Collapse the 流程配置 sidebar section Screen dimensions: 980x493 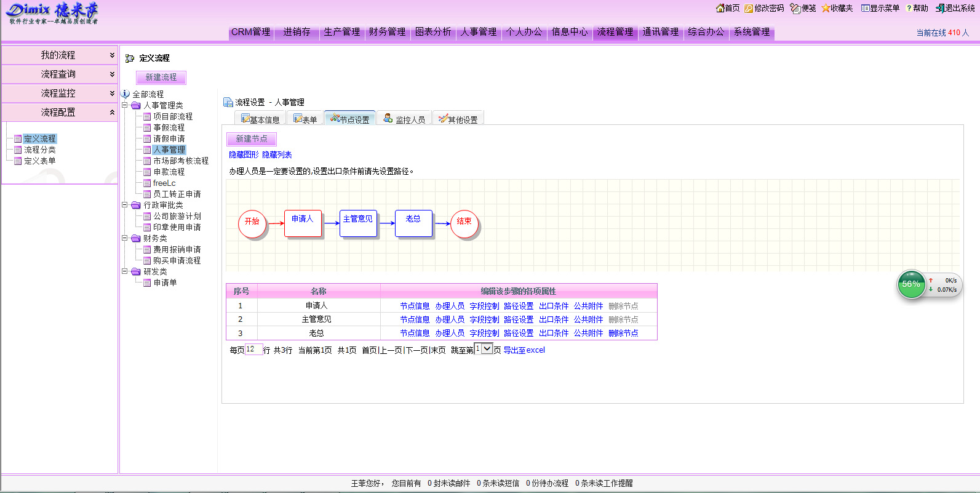tap(112, 112)
